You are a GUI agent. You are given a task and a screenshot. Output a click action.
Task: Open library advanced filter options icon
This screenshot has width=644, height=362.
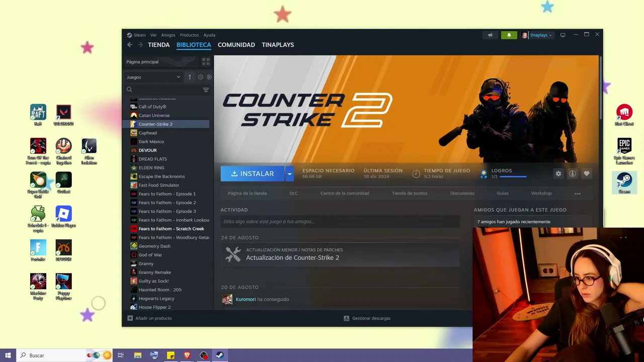(x=206, y=89)
